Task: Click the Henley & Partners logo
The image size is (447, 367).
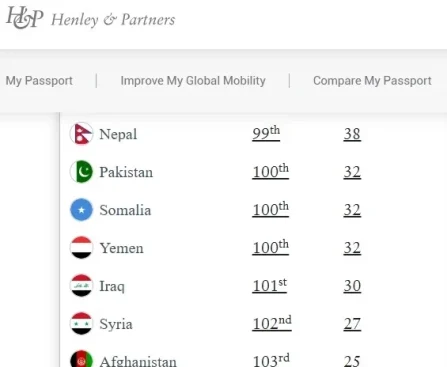Action: point(91,18)
